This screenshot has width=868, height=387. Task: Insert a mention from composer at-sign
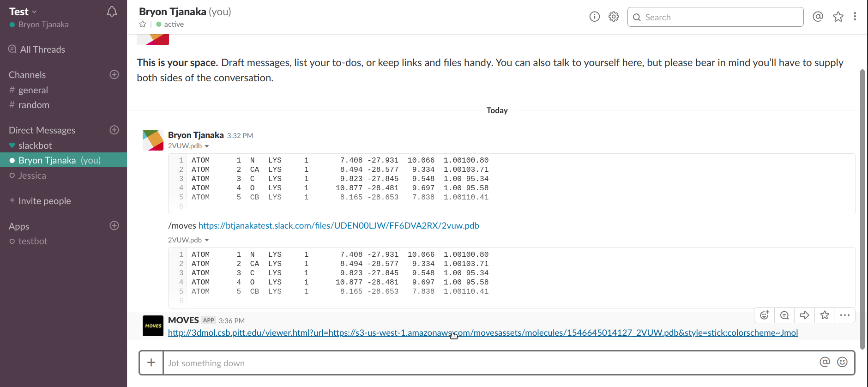pyautogui.click(x=825, y=362)
